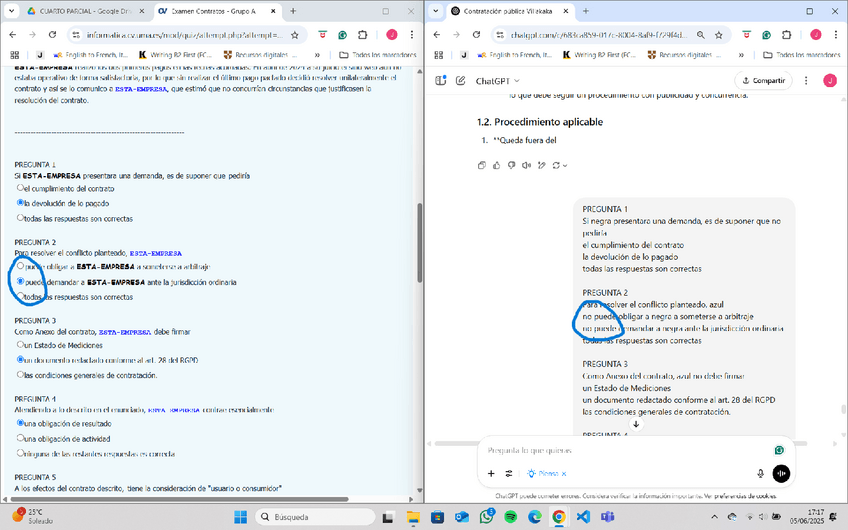Select 'una obligación de resultado' for Pregunta 4
The height and width of the screenshot is (530, 848).
pos(21,423)
